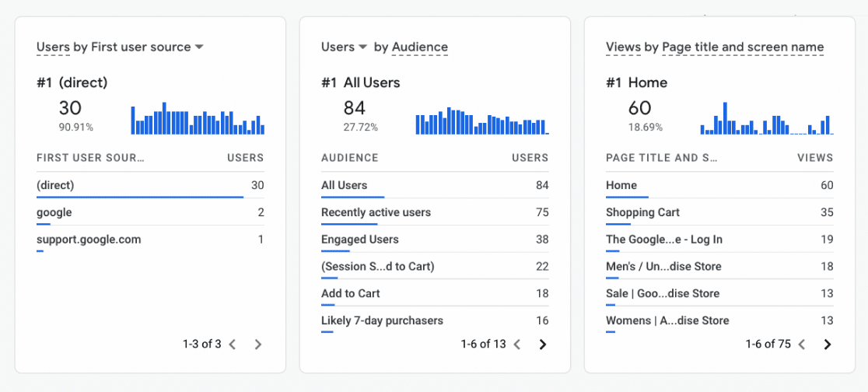Click previous page arrow in Audience card
Viewport: 868px width, 392px height.
point(517,345)
